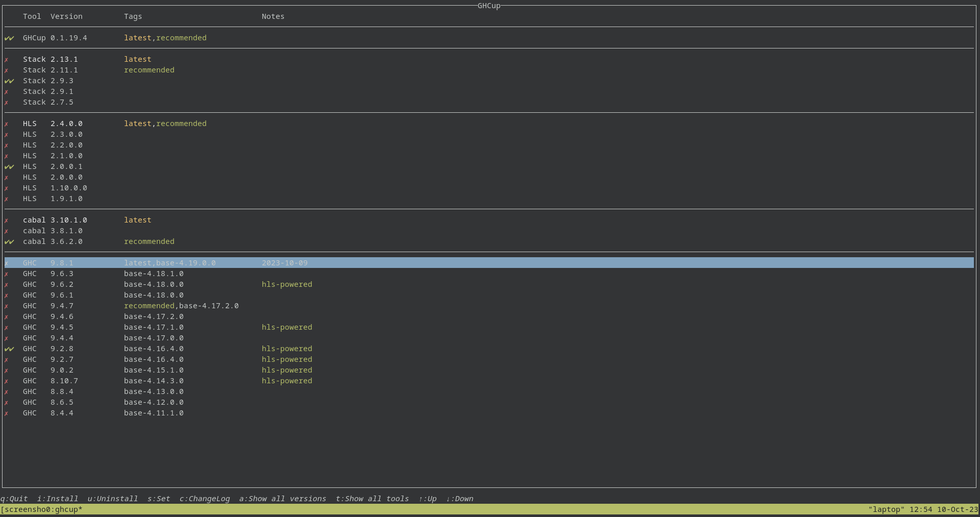980x517 pixels.
Task: Click the tmux window tab screensho0:ghcup
Action: pos(42,509)
